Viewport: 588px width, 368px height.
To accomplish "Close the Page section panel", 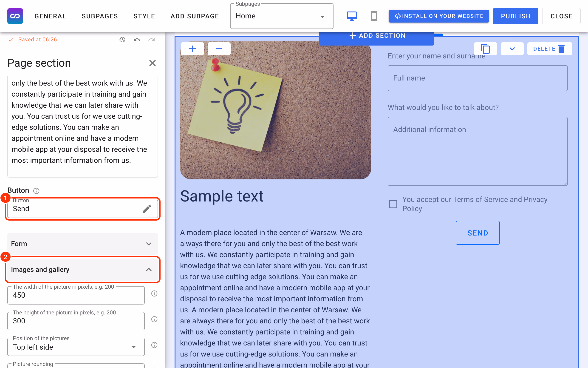I will pyautogui.click(x=152, y=63).
